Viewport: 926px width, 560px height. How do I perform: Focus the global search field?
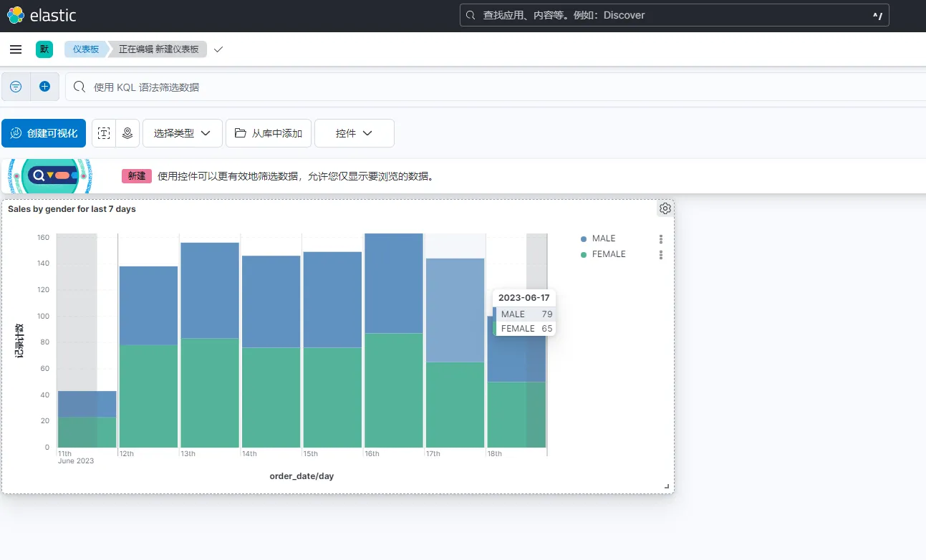pyautogui.click(x=675, y=15)
